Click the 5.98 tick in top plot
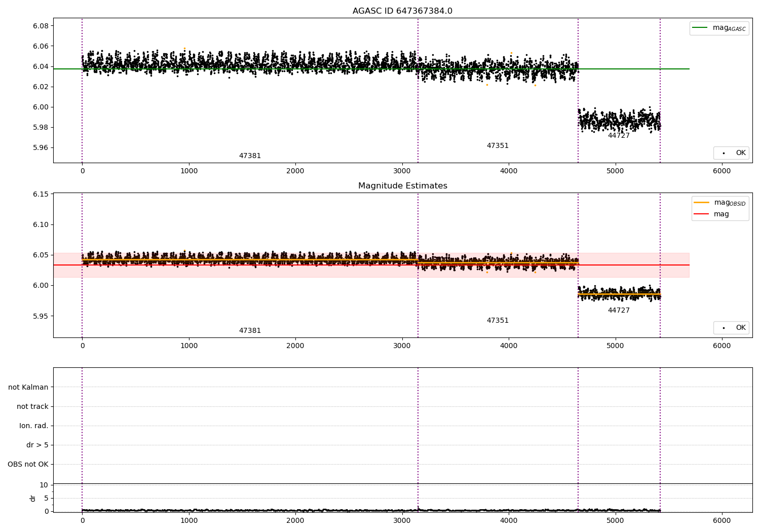This screenshot has width=760, height=532. pyautogui.click(x=41, y=127)
